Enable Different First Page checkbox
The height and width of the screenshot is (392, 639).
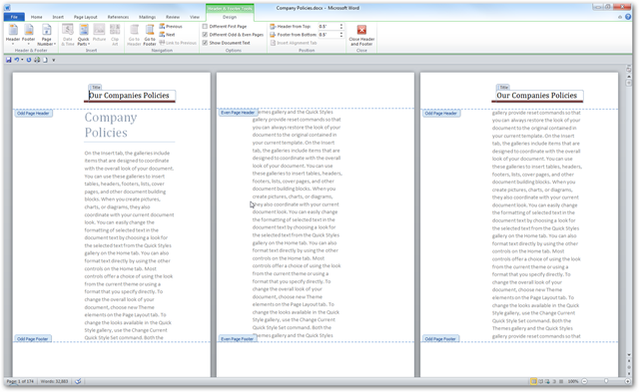(x=225, y=26)
